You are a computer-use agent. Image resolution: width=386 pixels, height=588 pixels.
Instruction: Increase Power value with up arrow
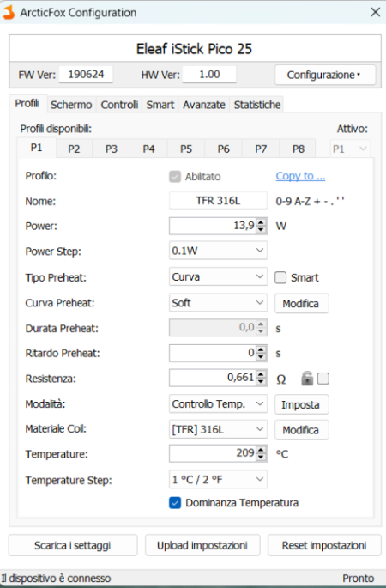pyautogui.click(x=261, y=222)
